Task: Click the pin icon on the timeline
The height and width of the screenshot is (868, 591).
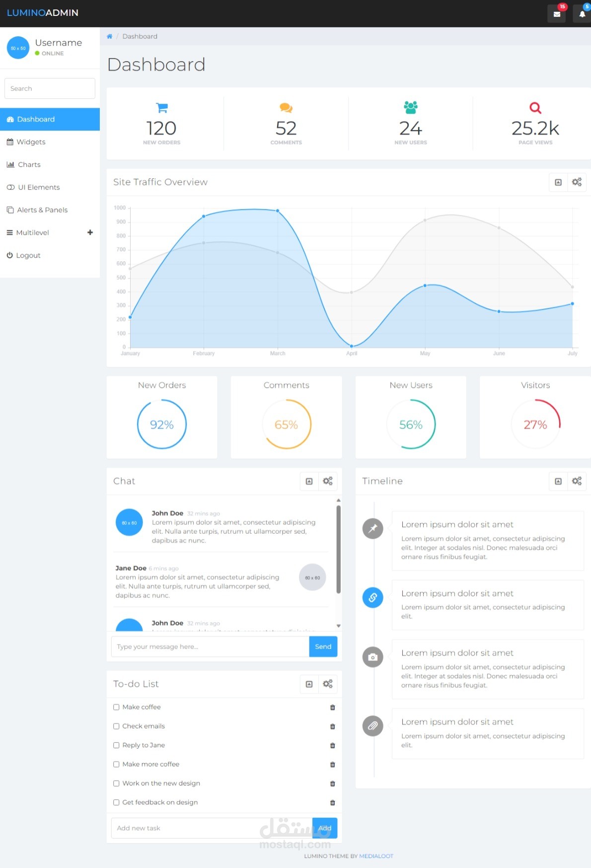Action: (373, 528)
